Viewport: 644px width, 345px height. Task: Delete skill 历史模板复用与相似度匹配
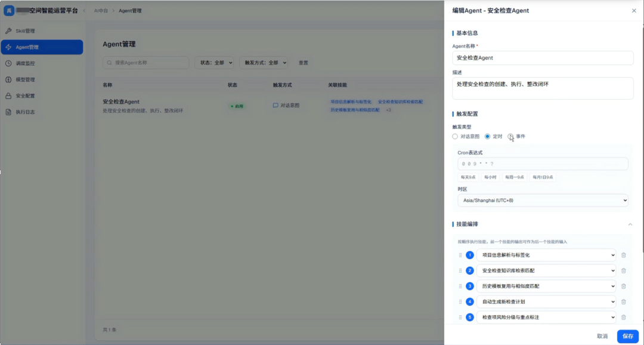point(624,286)
